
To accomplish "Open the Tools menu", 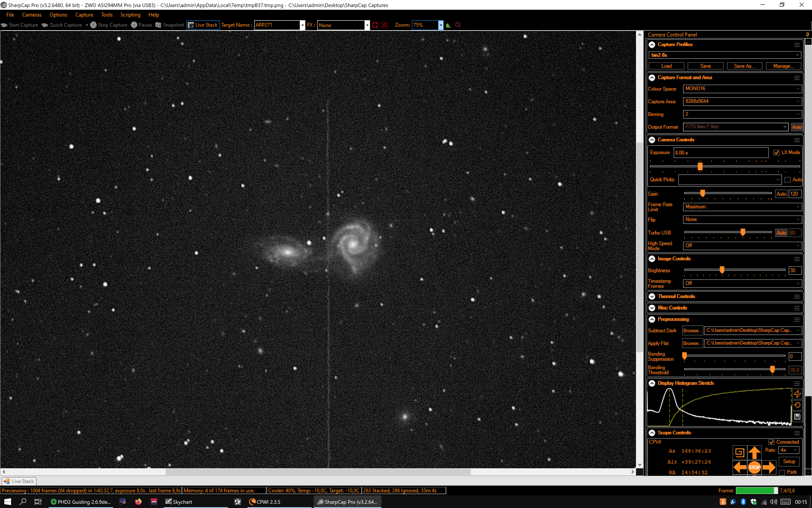I will coord(107,15).
